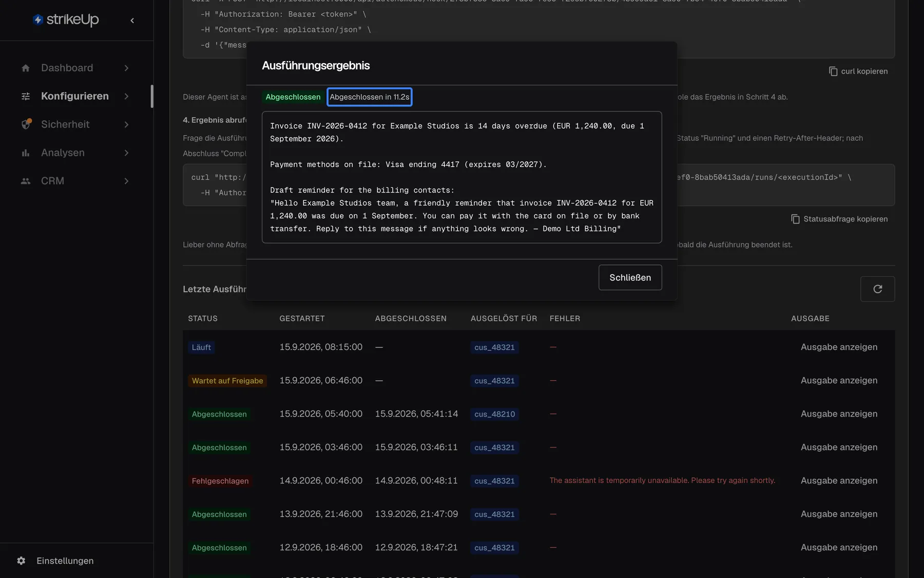This screenshot has height=578, width=924.
Task: Click the Fehlgeschlagen status badge
Action: coord(220,481)
